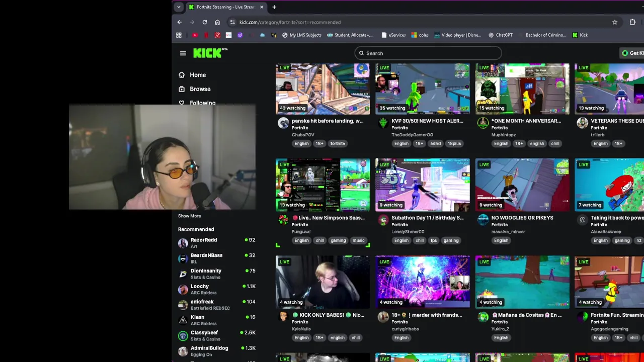Click the Home icon in the Kick sidebar
Image resolution: width=644 pixels, height=362 pixels.
pyautogui.click(x=182, y=75)
